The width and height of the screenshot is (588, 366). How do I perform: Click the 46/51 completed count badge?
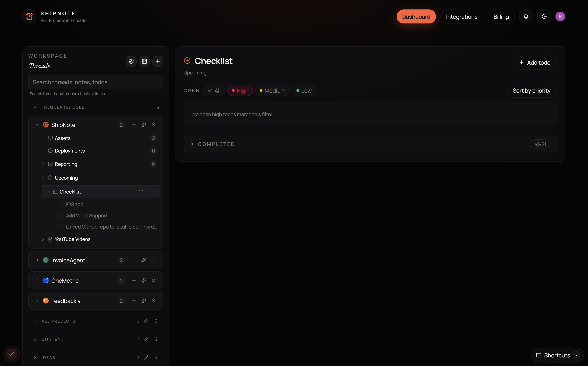[540, 144]
